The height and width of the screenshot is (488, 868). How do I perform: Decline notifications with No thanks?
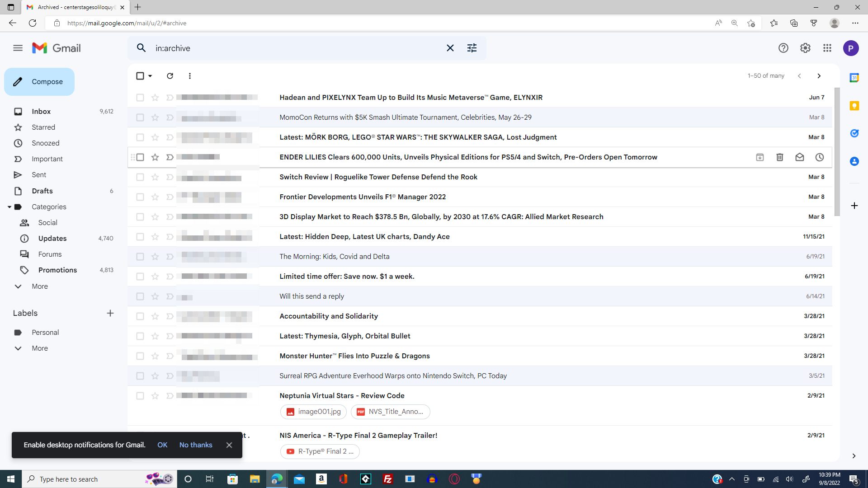[x=196, y=445]
